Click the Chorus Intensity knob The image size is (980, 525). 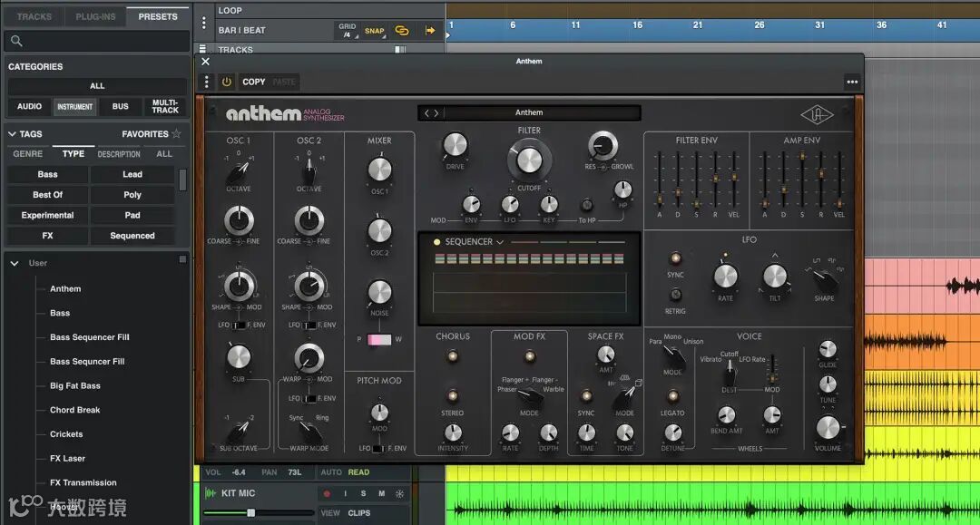pyautogui.click(x=453, y=433)
